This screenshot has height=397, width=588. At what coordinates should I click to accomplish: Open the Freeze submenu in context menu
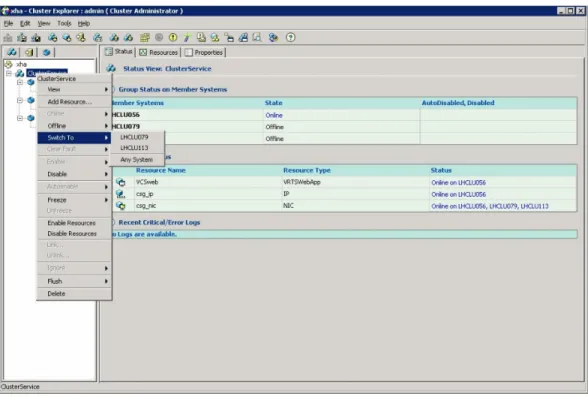click(74, 200)
